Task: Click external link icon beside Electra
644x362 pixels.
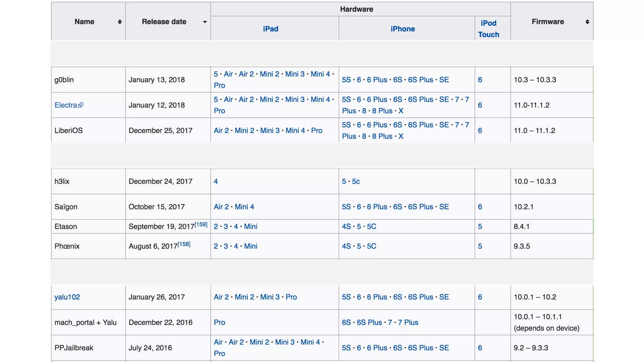Action: [81, 105]
